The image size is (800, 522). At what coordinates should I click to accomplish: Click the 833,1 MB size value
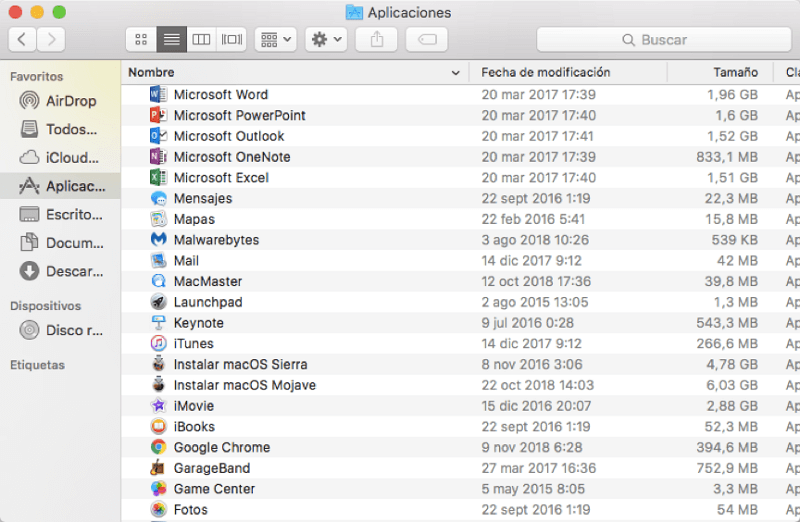727,157
